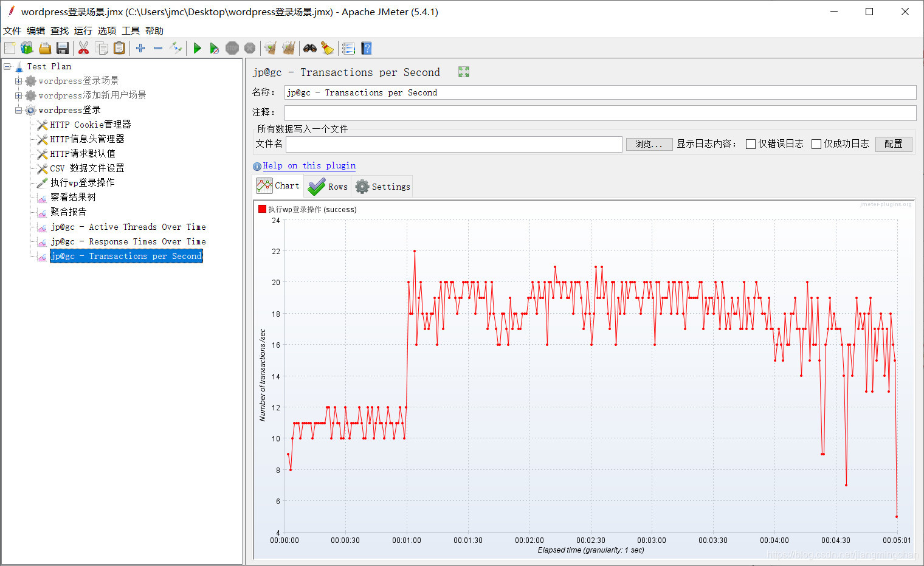Open the 查找 menu

tap(60, 30)
